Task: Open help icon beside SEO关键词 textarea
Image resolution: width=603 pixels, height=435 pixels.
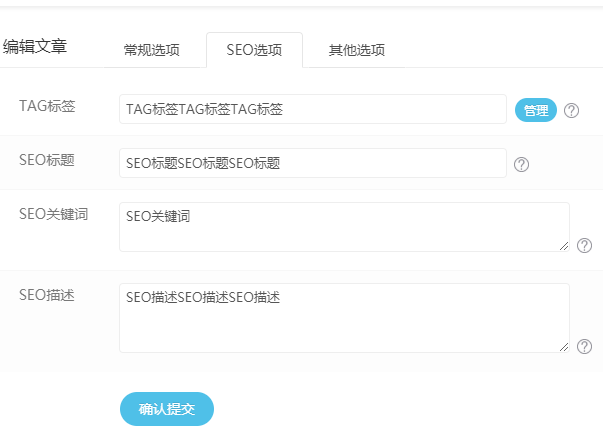Action: pyautogui.click(x=584, y=245)
